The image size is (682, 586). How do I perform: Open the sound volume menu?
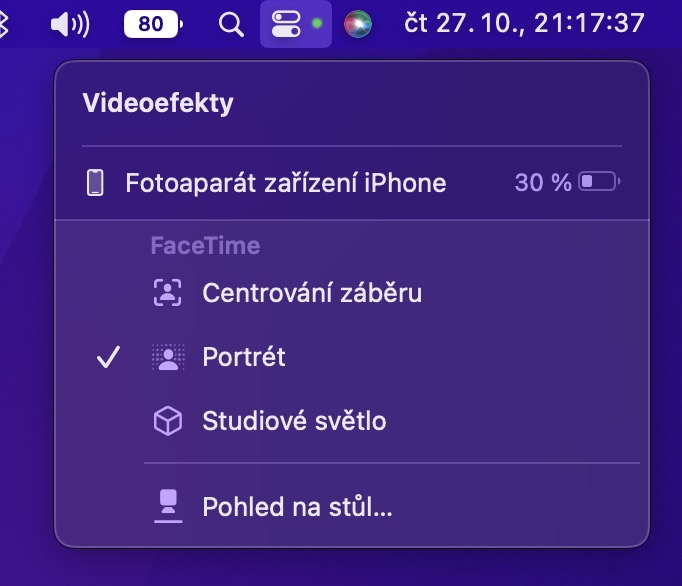(x=69, y=24)
